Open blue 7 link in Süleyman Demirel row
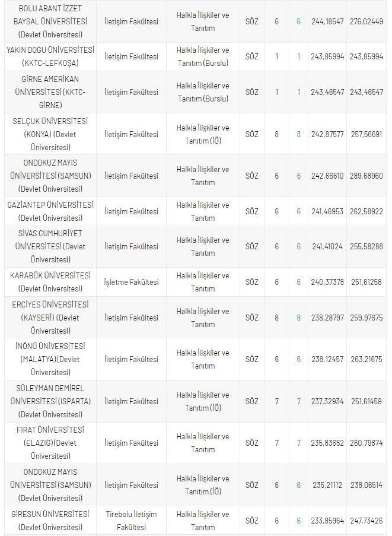 point(299,401)
